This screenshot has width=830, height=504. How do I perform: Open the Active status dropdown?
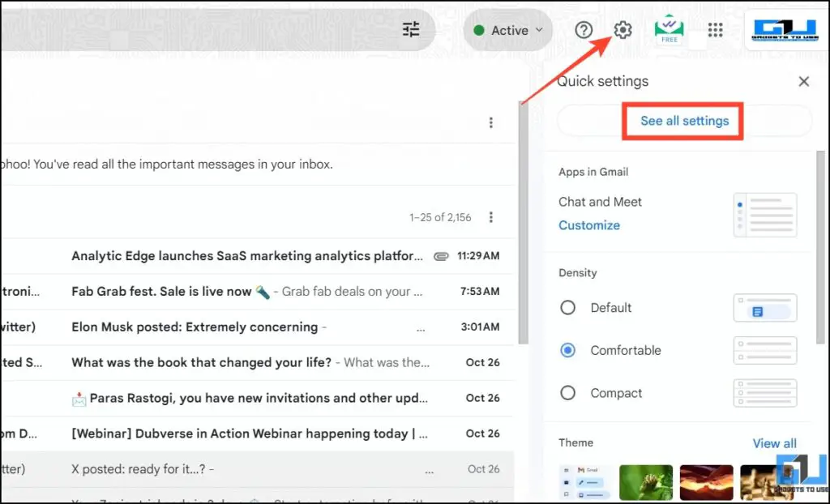[507, 29]
